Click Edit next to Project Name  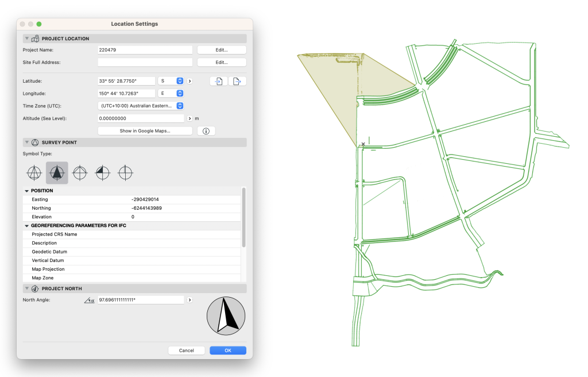pos(222,49)
